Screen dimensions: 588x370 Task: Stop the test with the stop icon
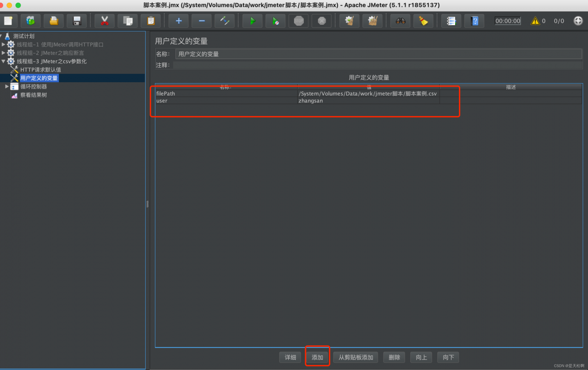299,21
